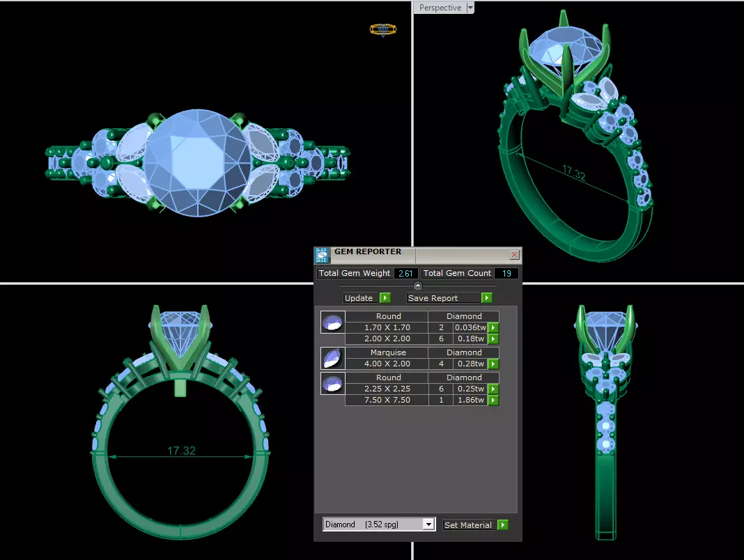Close the Gem Reporter panel
744x560 pixels.
pyautogui.click(x=514, y=255)
